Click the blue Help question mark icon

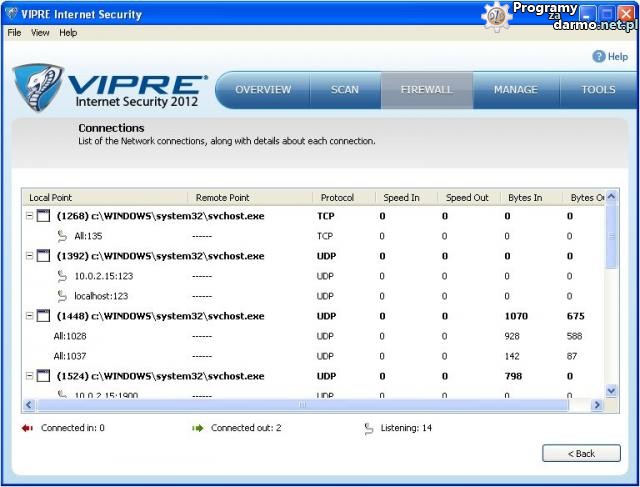[x=599, y=57]
